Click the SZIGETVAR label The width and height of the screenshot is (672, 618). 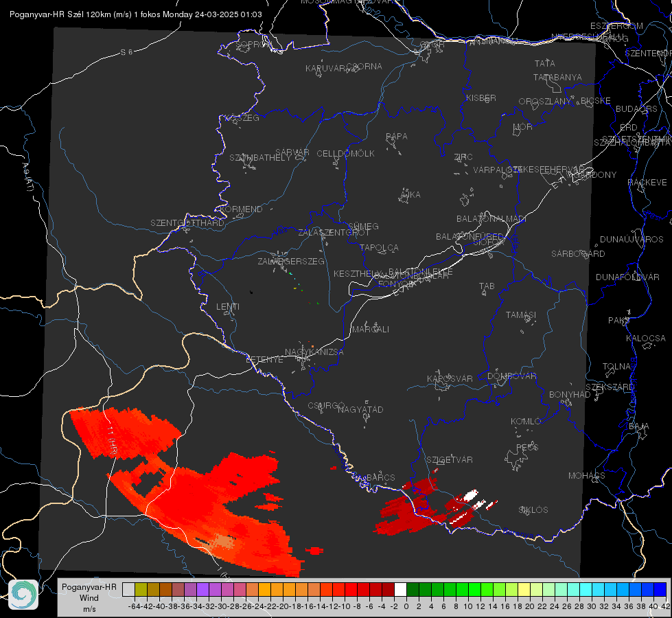pos(450,460)
